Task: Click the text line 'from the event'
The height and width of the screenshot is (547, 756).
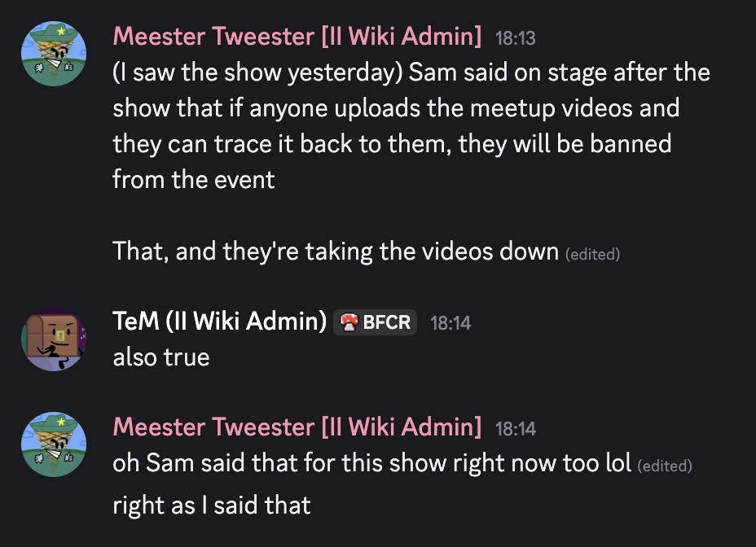Action: tap(193, 180)
